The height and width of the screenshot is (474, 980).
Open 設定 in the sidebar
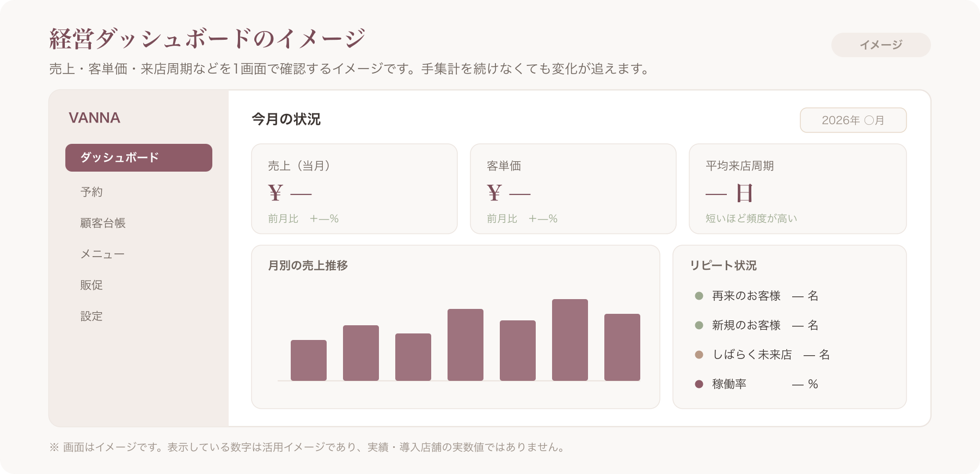click(x=91, y=316)
